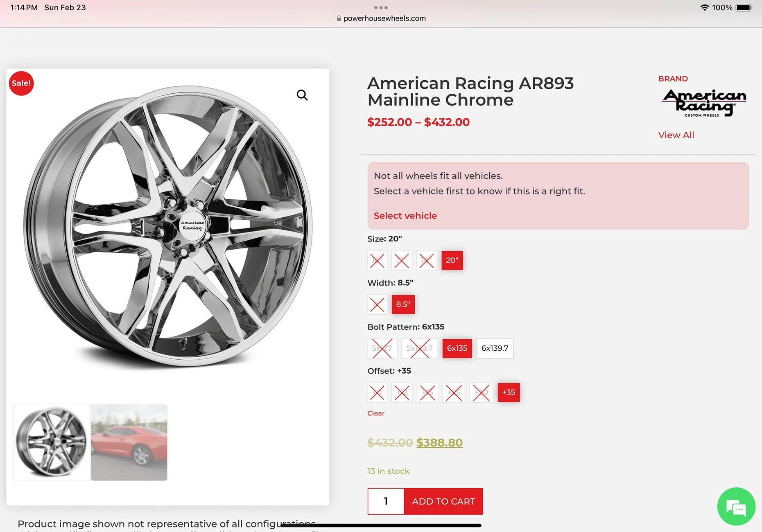Tap the three-dot multitasking menu at top
The width and height of the screenshot is (762, 532).
[381, 7]
